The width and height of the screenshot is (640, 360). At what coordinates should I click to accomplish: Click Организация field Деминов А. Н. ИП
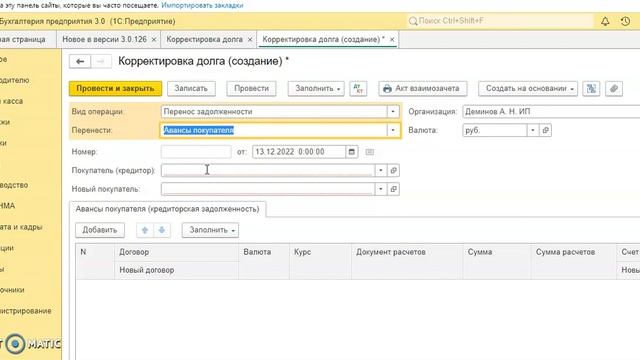point(551,111)
